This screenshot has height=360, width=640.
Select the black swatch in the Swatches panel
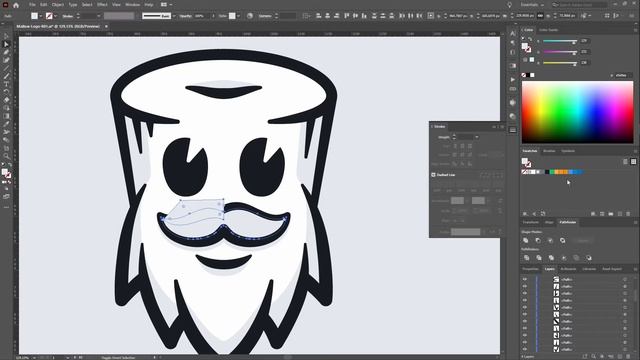[x=547, y=172]
